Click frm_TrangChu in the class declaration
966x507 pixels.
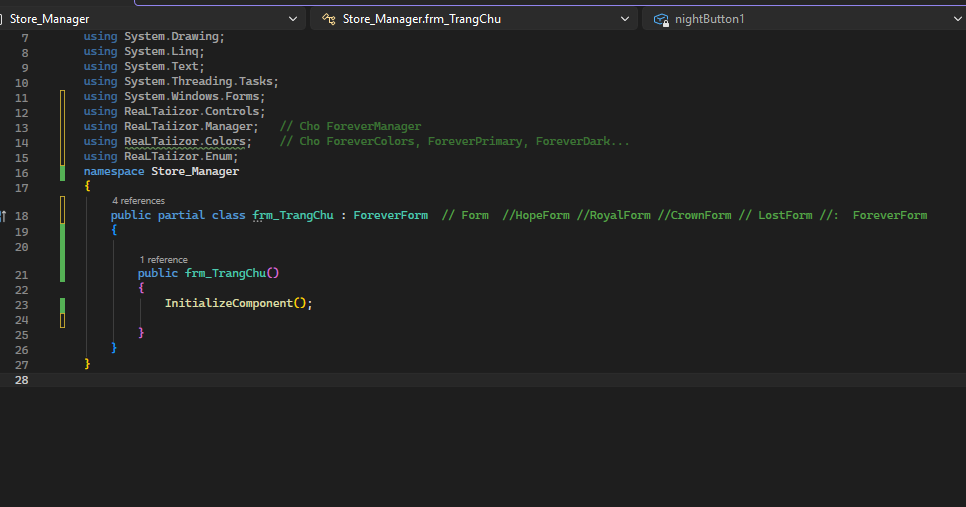pos(292,215)
